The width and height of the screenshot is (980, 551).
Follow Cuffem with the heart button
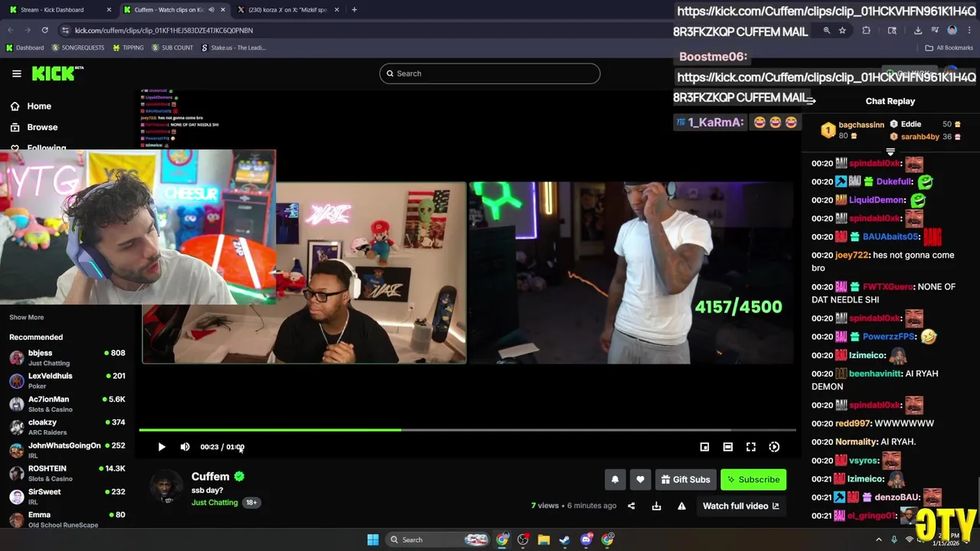click(640, 480)
